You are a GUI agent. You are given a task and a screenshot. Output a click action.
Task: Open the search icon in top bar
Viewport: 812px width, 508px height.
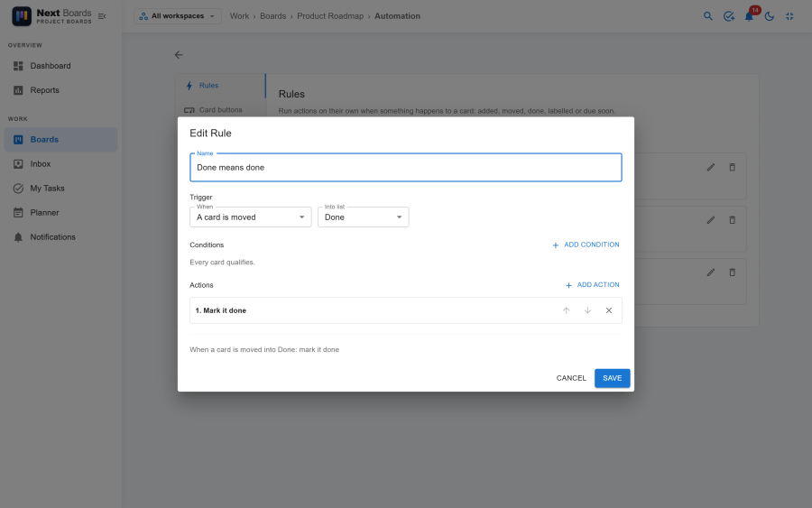[x=708, y=16]
